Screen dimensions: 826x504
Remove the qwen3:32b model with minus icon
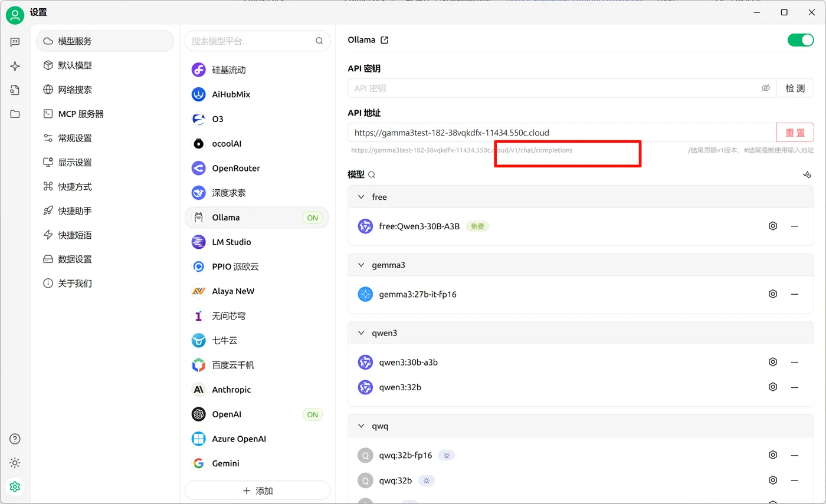(x=795, y=387)
